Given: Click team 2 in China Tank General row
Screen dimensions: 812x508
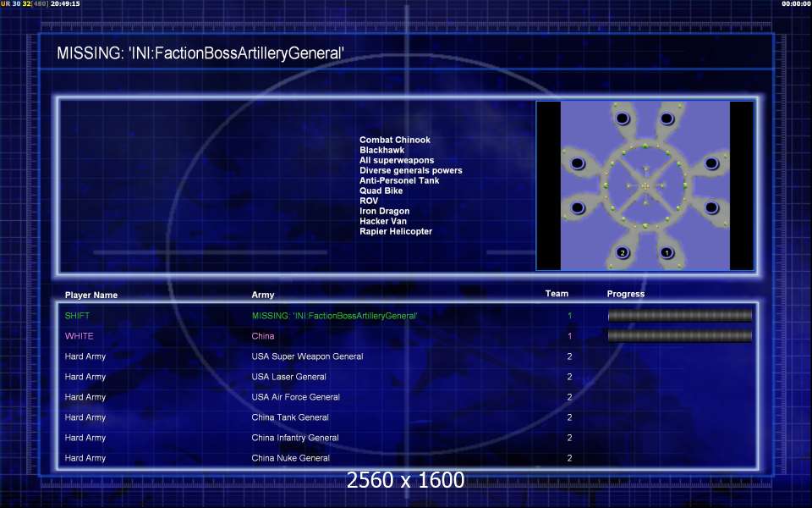Looking at the screenshot, I should [569, 417].
